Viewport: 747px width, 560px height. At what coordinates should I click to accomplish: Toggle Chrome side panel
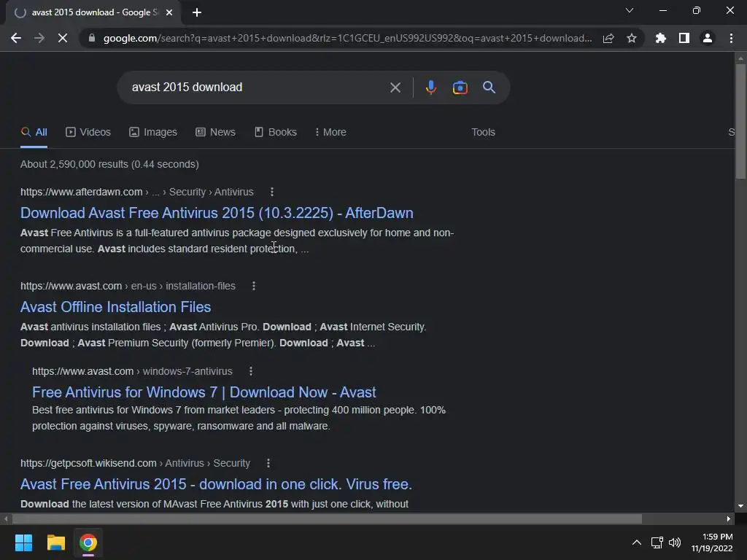click(684, 38)
